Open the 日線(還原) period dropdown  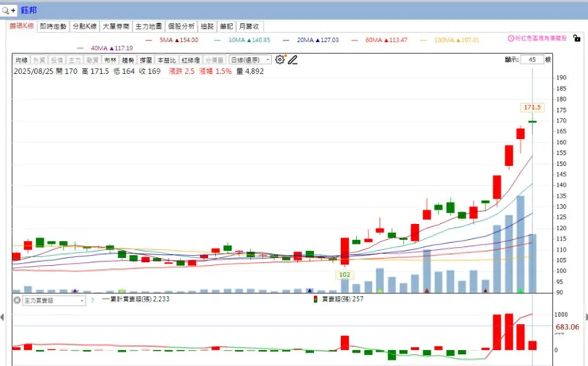click(x=250, y=60)
